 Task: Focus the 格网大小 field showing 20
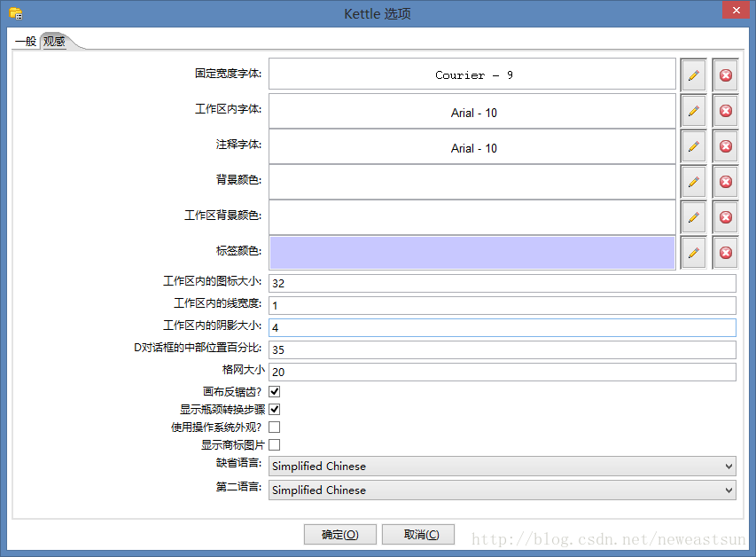[502, 373]
